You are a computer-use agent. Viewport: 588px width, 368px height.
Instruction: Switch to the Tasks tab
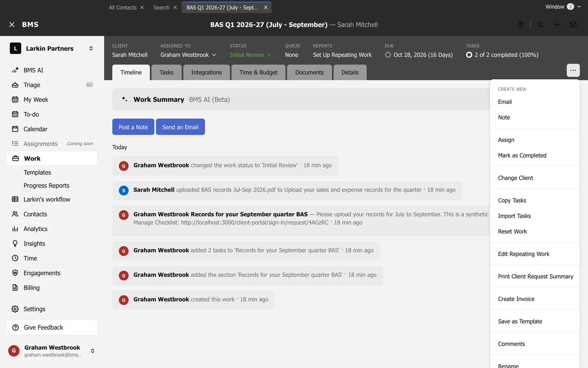(x=167, y=72)
